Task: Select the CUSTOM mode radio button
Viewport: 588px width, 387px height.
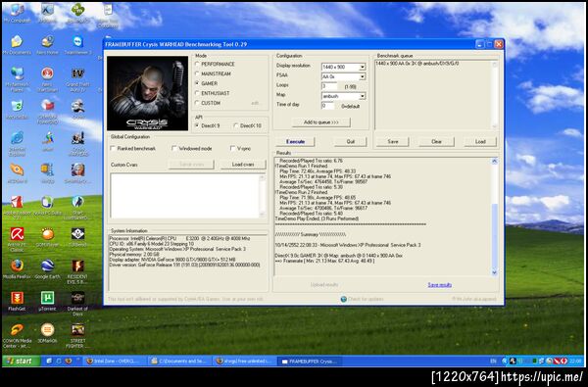Action: pos(197,103)
